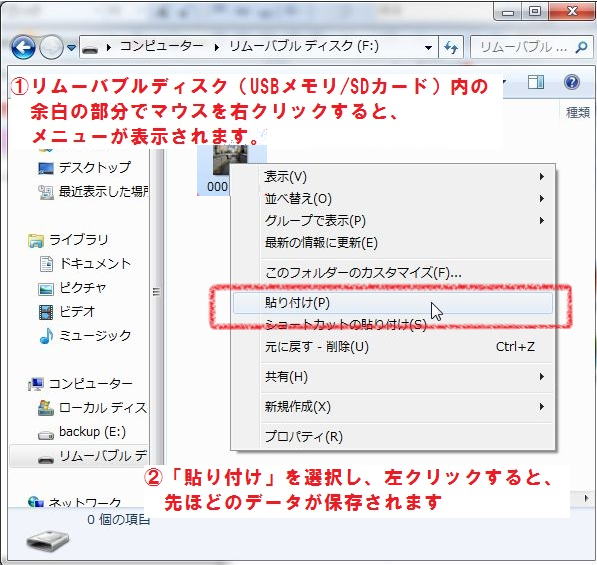Image resolution: width=597 pixels, height=565 pixels.
Task: Click the Forward navigation arrow
Action: [51, 48]
